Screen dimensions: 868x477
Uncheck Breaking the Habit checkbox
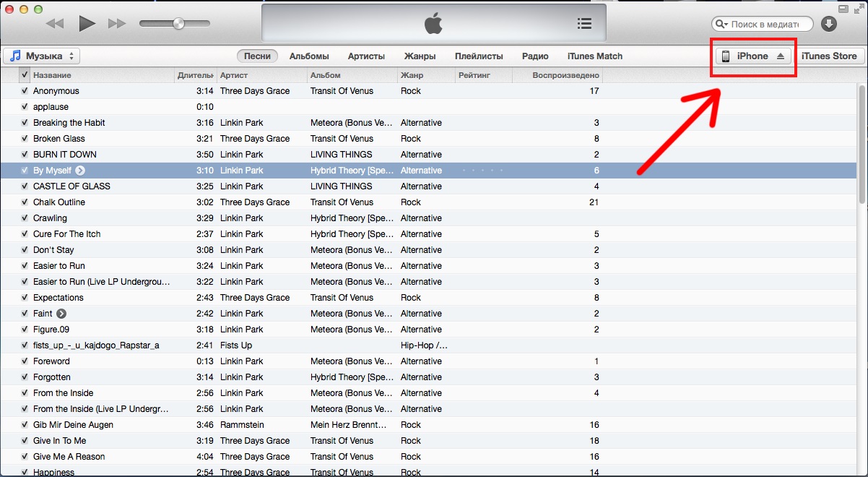click(x=25, y=123)
